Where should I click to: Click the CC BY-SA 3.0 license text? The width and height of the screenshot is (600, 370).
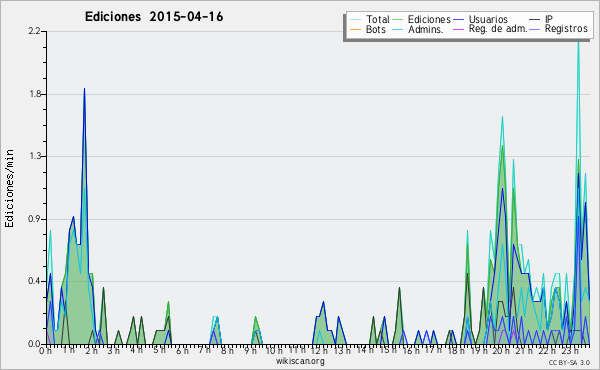pos(569,362)
